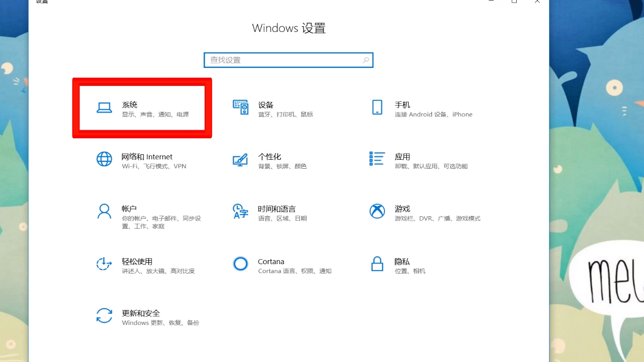Click the text 语音、区域、日期
This screenshot has width=644, height=362.
point(282,218)
